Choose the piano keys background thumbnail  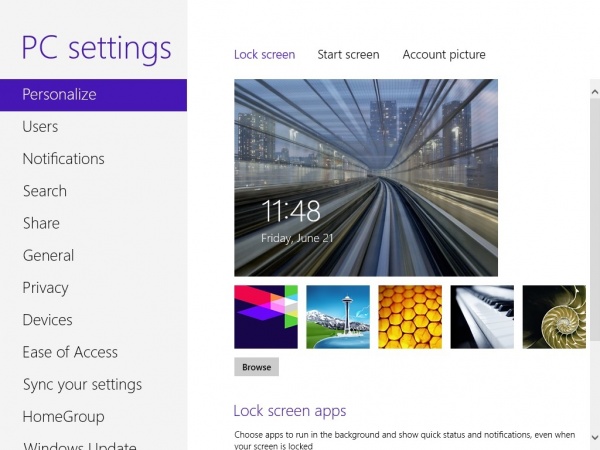pos(482,317)
